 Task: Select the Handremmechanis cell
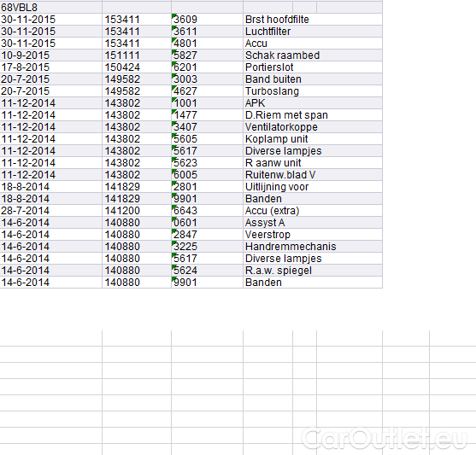tap(313, 247)
